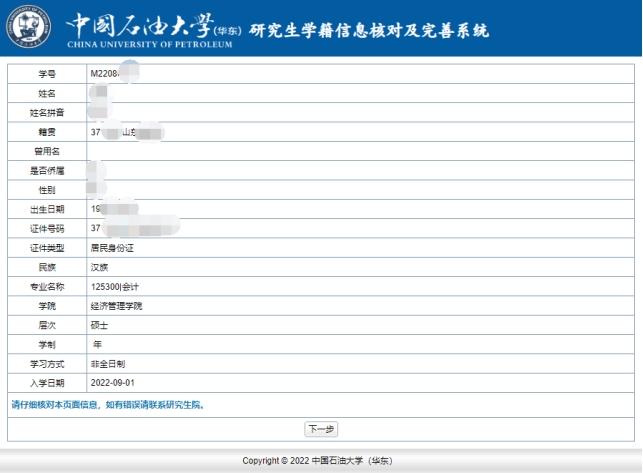Click the 性别 row label

point(47,190)
